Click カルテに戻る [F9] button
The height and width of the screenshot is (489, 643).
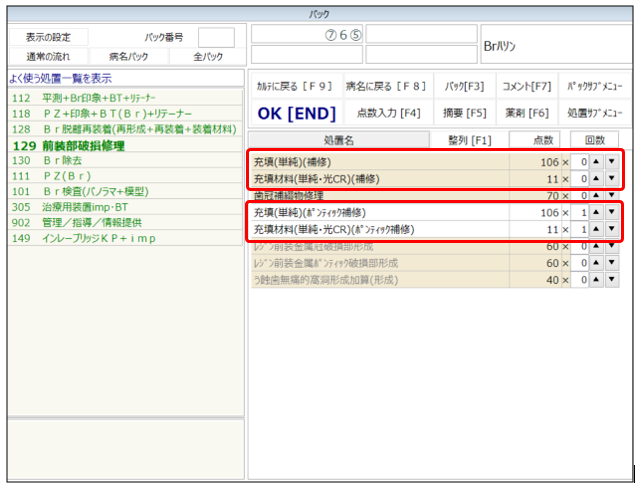pyautogui.click(x=295, y=86)
